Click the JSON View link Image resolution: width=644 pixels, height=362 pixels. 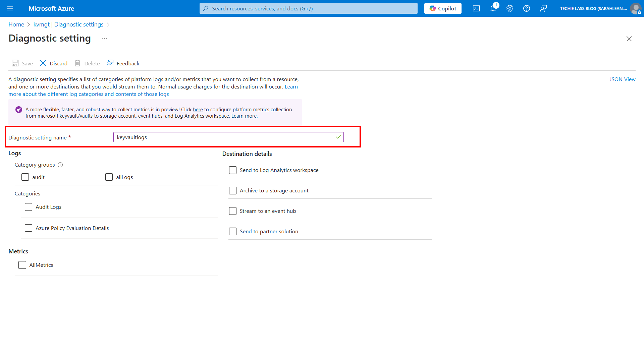pos(623,79)
